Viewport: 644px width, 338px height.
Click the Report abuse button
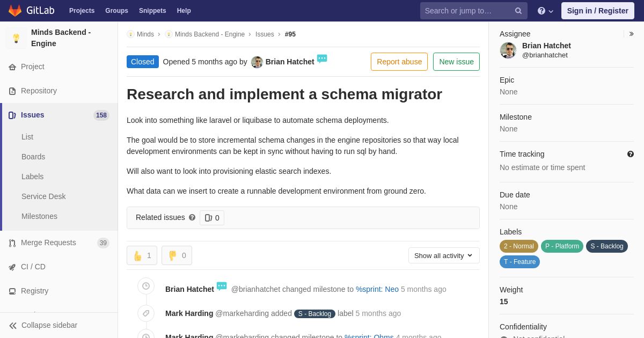pos(399,62)
